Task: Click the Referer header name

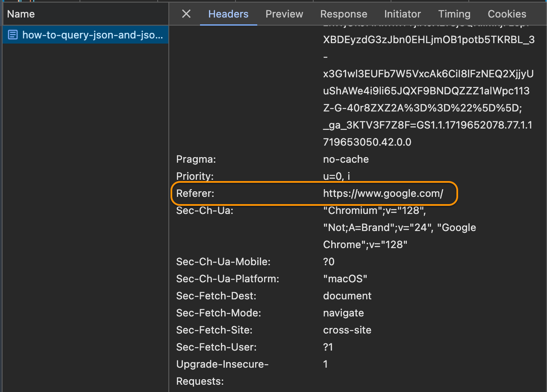Action: click(x=195, y=193)
